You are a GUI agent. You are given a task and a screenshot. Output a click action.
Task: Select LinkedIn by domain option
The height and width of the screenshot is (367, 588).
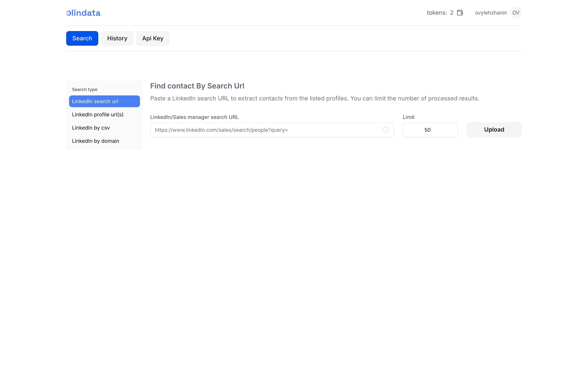click(x=96, y=141)
